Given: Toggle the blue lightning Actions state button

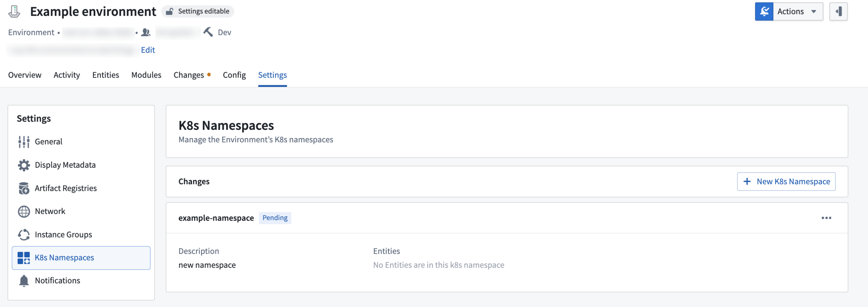Looking at the screenshot, I should coord(765,11).
